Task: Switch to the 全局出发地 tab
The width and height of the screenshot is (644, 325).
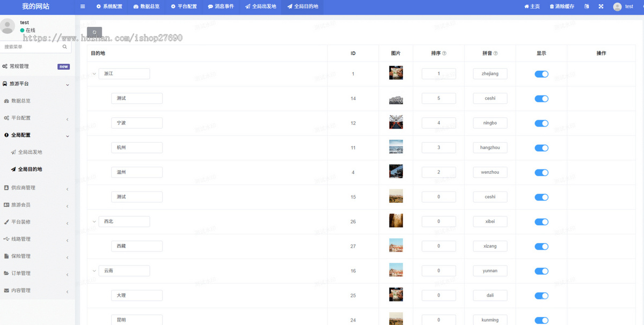Action: [x=260, y=6]
